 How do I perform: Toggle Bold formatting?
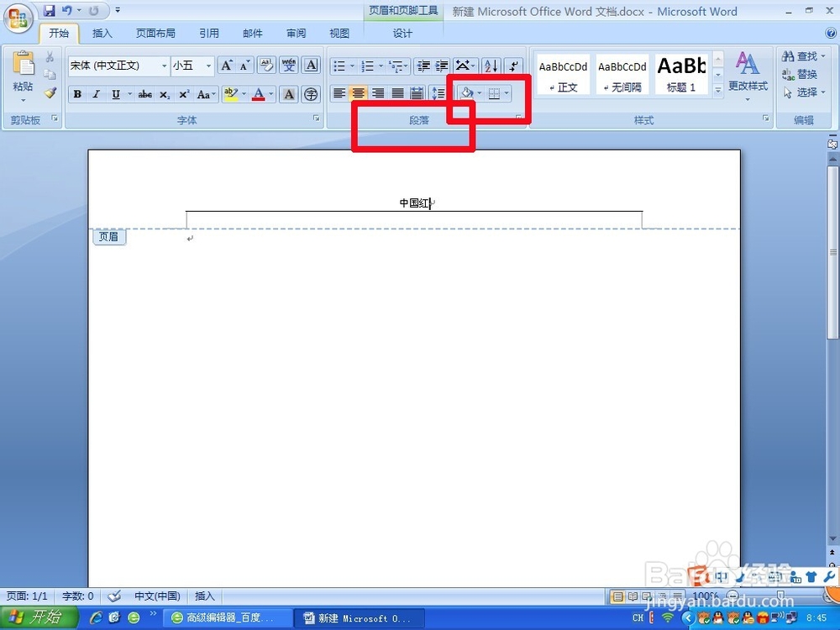(77, 94)
